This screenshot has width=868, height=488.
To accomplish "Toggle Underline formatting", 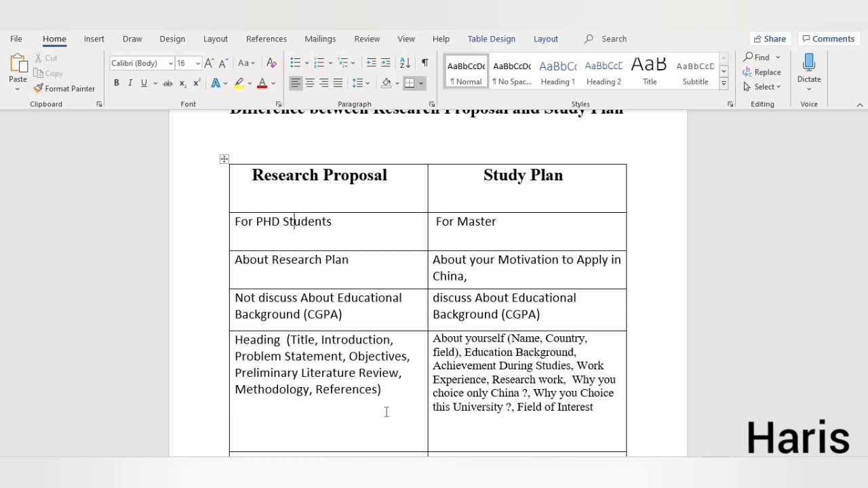I will (x=144, y=83).
